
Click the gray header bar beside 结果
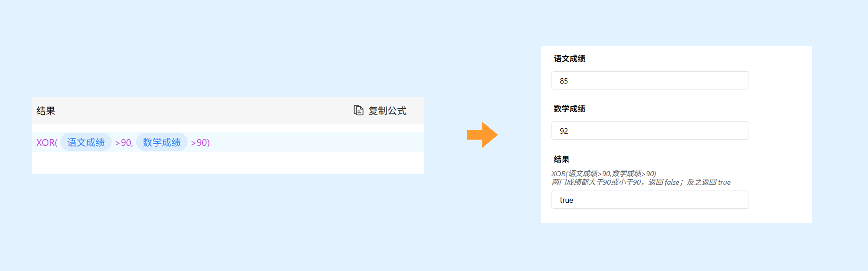click(202, 111)
